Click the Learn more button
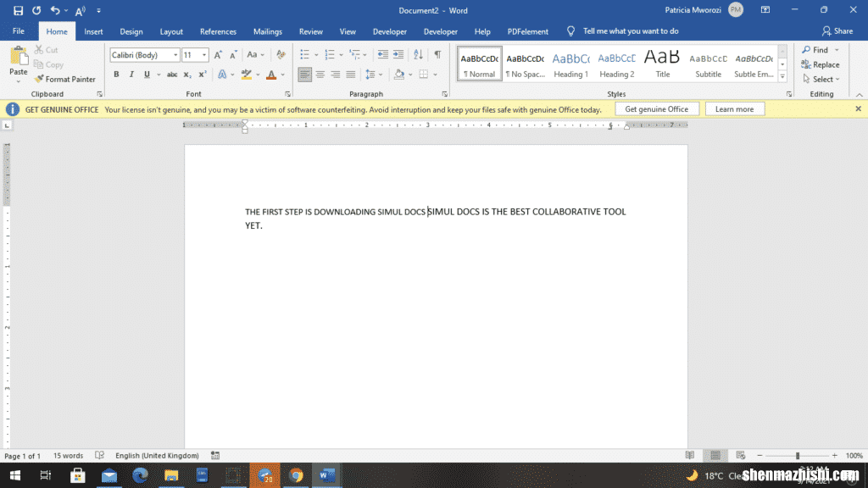The width and height of the screenshot is (868, 488). click(x=734, y=109)
